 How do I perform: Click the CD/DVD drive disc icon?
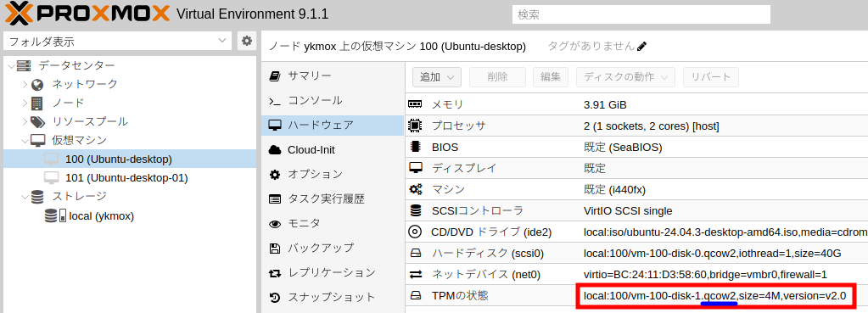tap(415, 232)
